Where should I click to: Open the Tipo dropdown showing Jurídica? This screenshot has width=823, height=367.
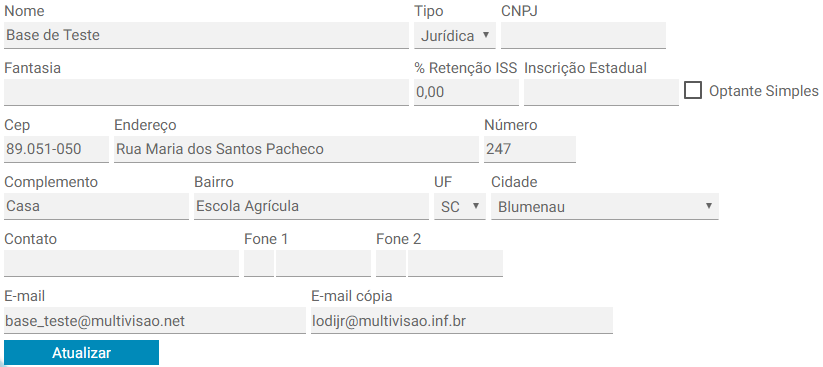(x=455, y=35)
